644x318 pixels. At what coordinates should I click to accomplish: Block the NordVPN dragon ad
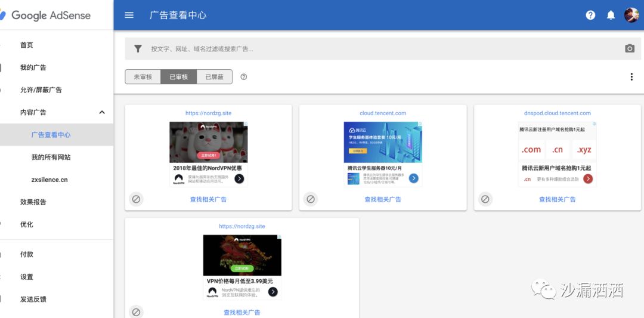point(136,312)
